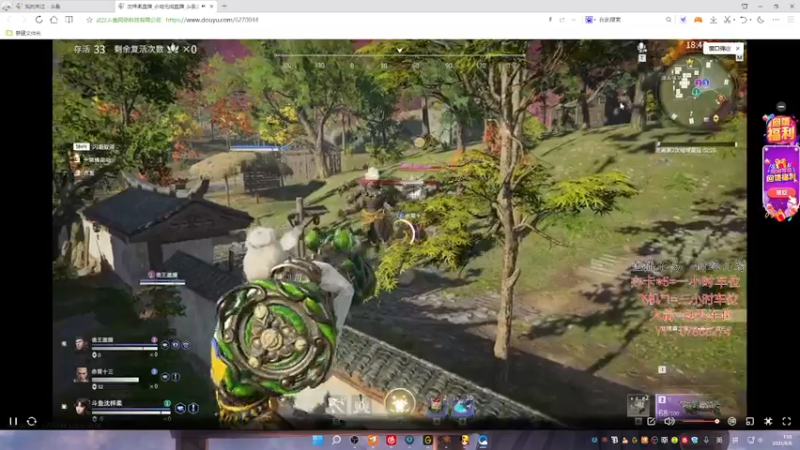Go to browser home page icon
This screenshot has width=800, height=450.
(x=54, y=19)
